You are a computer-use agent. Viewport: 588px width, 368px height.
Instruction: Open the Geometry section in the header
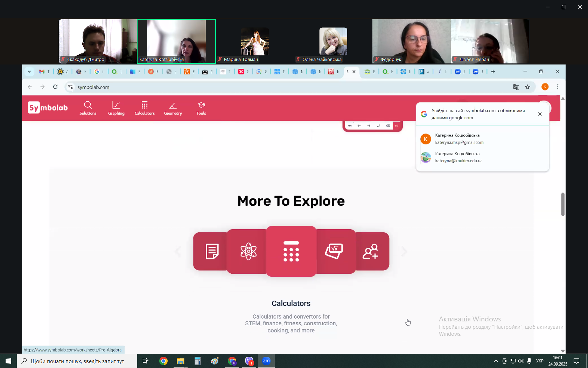(x=173, y=108)
